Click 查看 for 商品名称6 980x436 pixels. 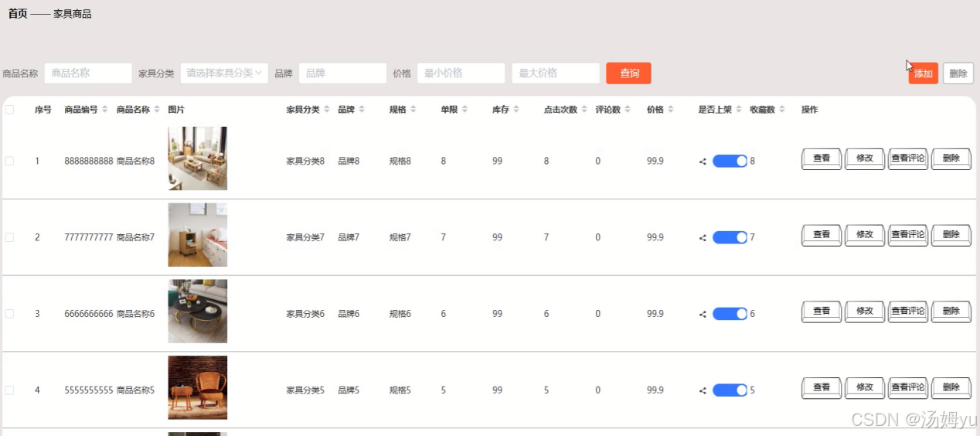tap(822, 312)
